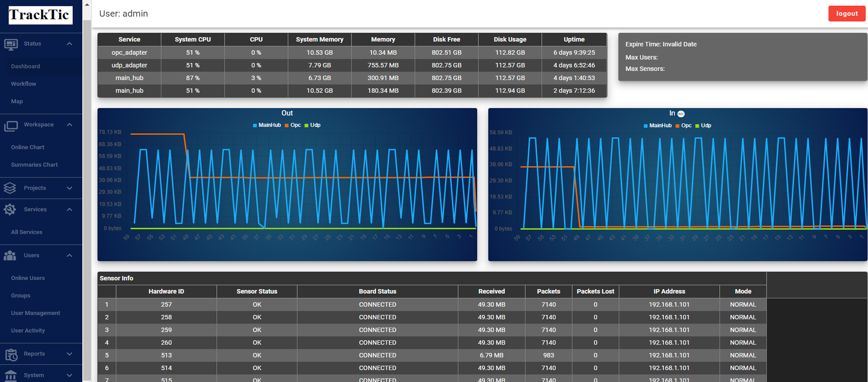Screen dimensions: 868x382
Task: Collapse the Services section chevron
Action: (69, 209)
